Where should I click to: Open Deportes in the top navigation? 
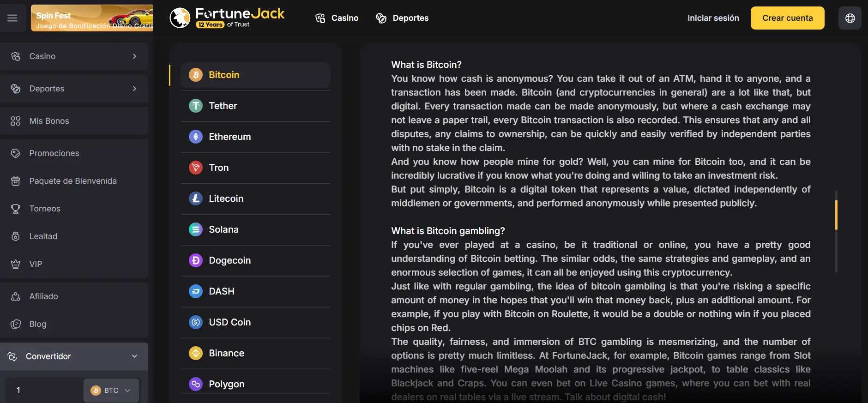tap(402, 18)
